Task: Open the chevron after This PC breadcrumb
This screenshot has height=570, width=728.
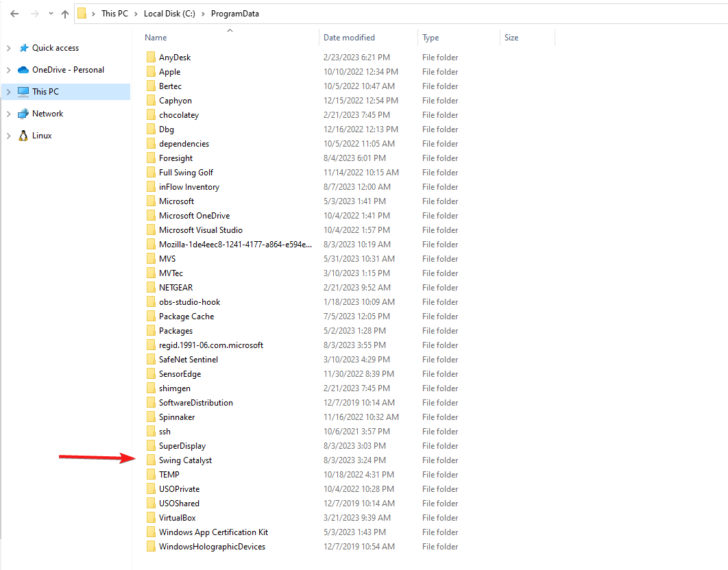Action: pos(136,14)
